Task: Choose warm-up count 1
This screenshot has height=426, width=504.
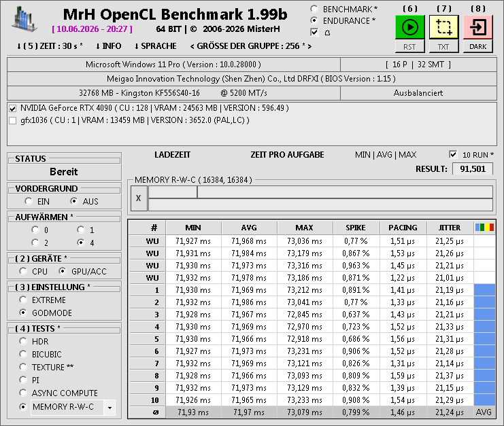Action: (x=81, y=230)
